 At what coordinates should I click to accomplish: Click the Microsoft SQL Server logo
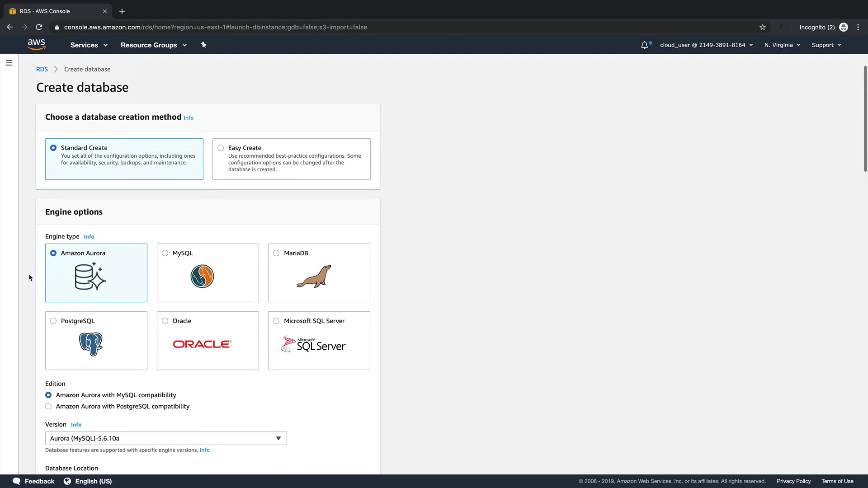tap(314, 344)
